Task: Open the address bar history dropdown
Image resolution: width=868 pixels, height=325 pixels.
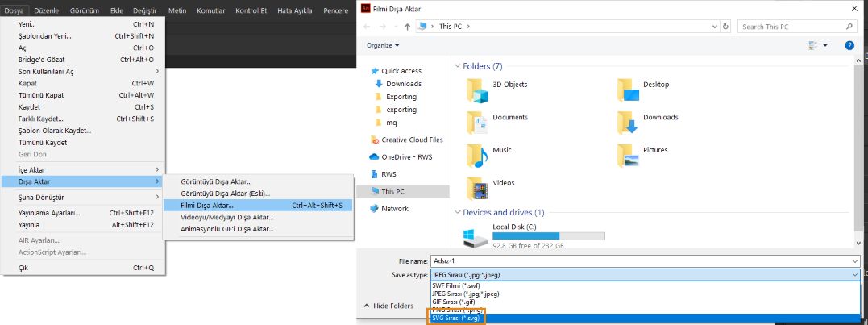Action: (714, 26)
